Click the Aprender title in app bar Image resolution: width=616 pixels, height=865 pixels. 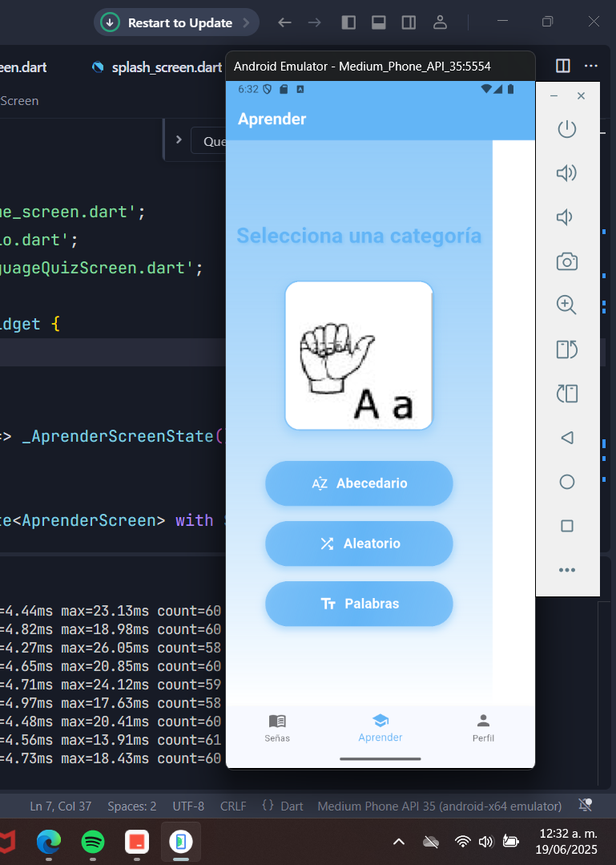[x=272, y=119]
